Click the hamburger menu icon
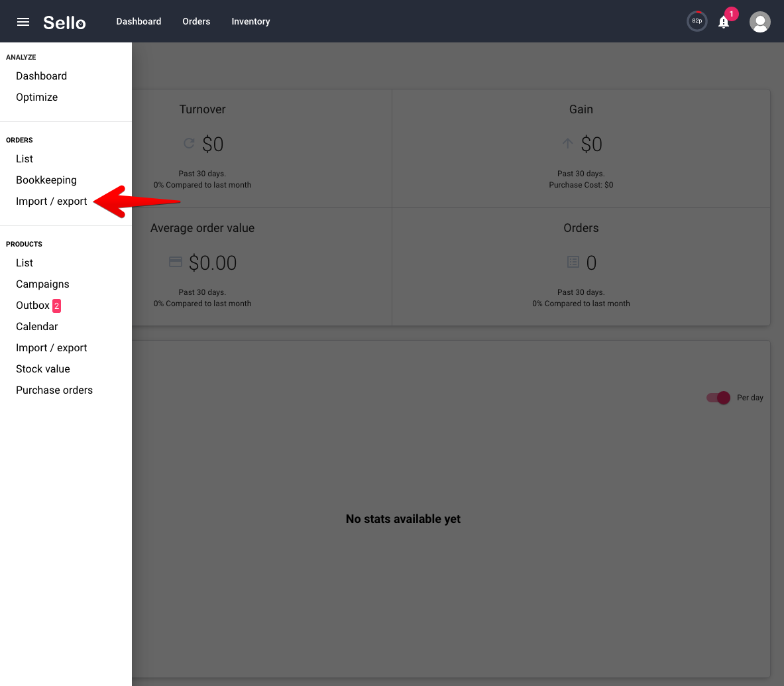This screenshot has width=784, height=686. pyautogui.click(x=23, y=21)
